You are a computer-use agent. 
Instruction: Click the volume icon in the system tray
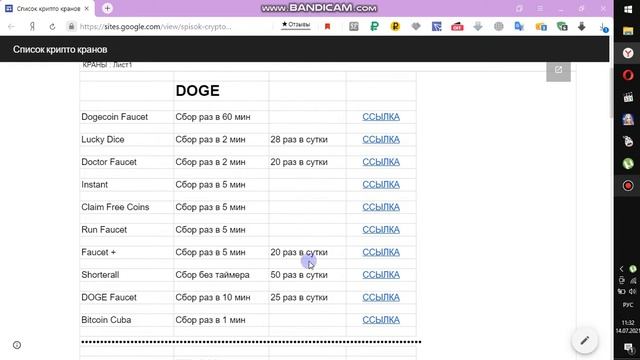[633, 291]
